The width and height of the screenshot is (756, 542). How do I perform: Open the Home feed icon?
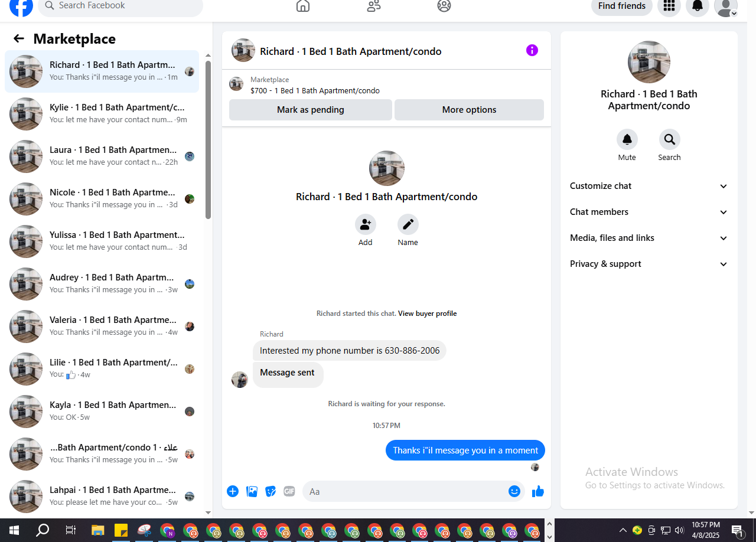coord(303,6)
